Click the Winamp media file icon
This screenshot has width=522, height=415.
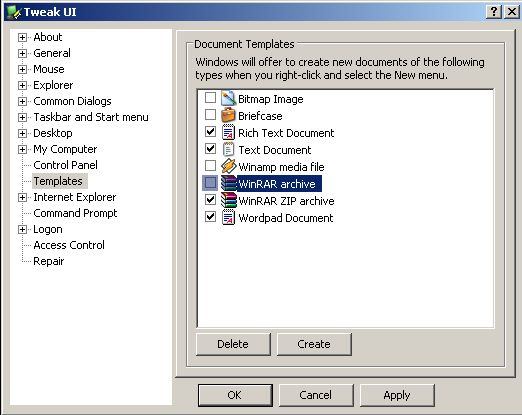tap(228, 167)
